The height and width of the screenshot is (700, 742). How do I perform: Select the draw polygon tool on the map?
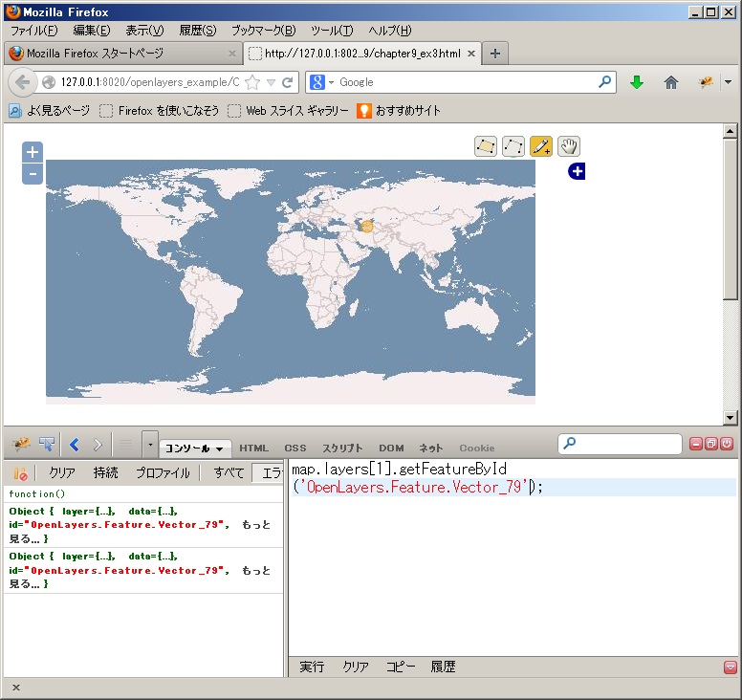[486, 146]
